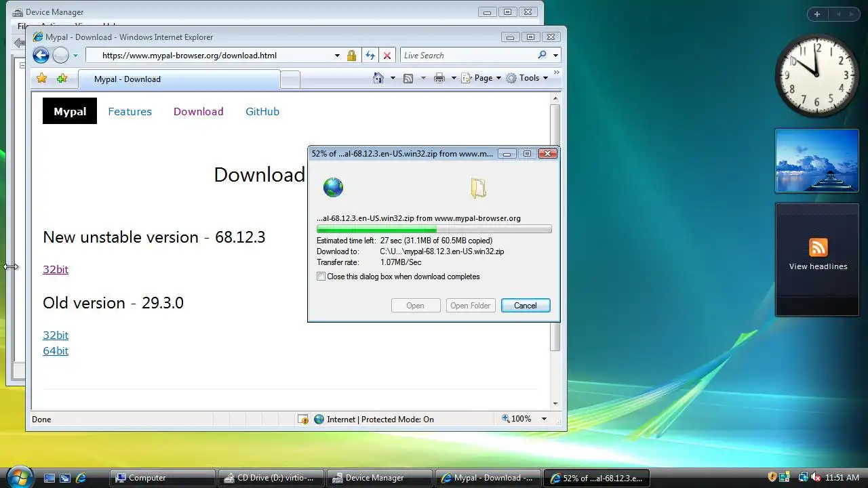Viewport: 868px width, 488px height.
Task: Expand the toolbar overflow chevron
Action: tap(557, 72)
